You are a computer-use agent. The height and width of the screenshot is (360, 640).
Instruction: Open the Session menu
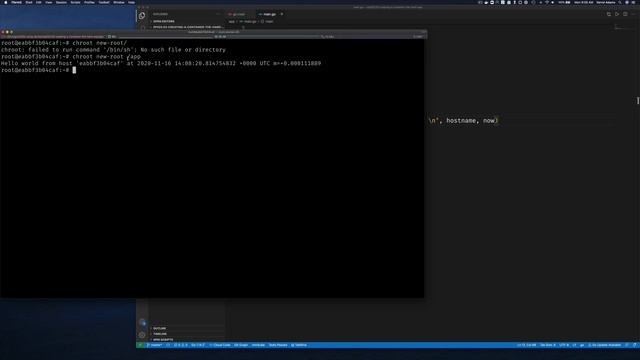tap(61, 2)
